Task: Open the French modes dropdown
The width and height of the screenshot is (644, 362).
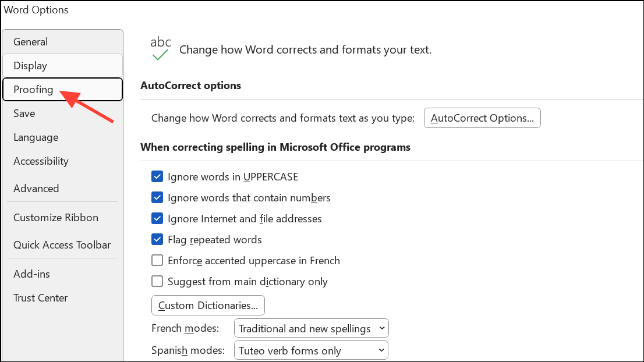Action: [311, 328]
